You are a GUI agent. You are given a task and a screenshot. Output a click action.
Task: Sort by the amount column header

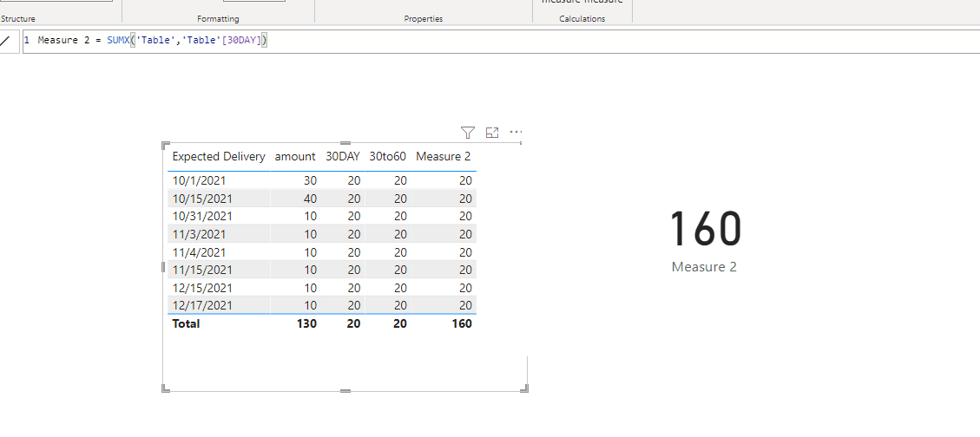[x=295, y=157]
